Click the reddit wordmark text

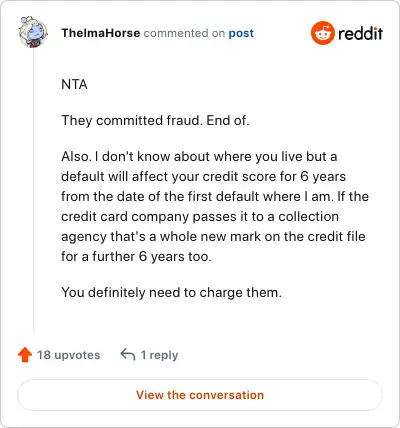tap(360, 33)
